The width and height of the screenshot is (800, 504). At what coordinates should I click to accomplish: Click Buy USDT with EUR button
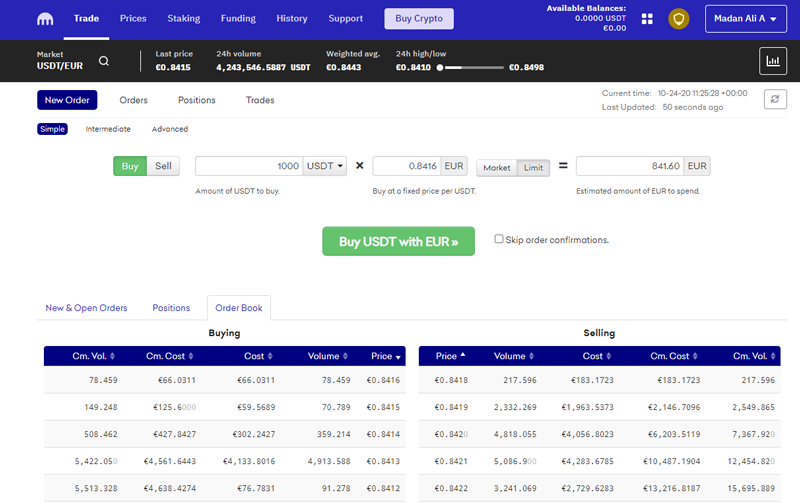pos(398,241)
